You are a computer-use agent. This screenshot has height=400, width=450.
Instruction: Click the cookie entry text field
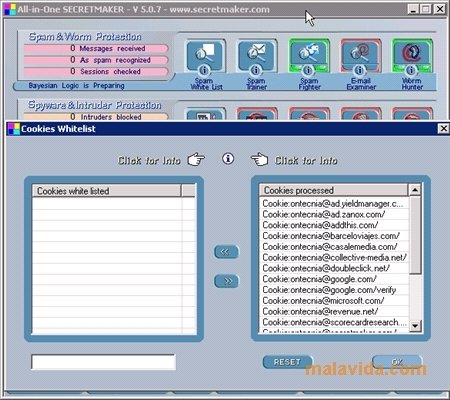click(x=103, y=362)
